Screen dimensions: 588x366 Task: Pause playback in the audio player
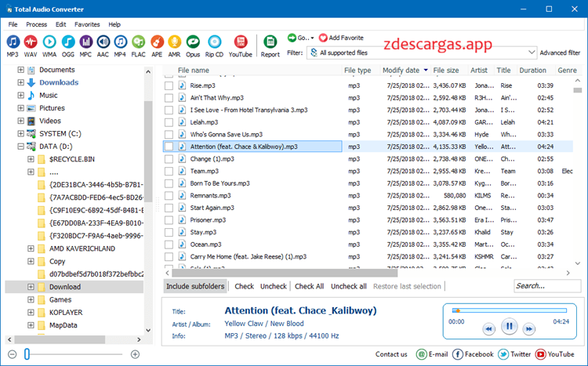pyautogui.click(x=510, y=327)
